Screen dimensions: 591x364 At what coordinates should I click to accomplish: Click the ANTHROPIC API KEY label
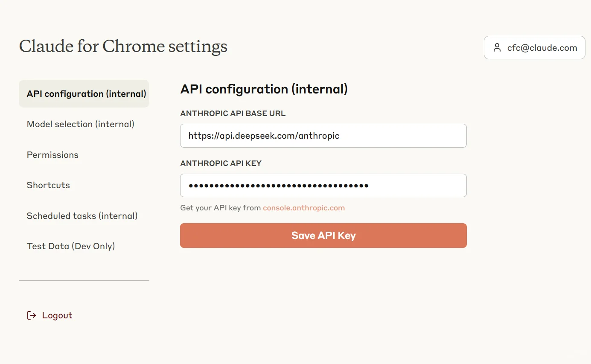(221, 163)
